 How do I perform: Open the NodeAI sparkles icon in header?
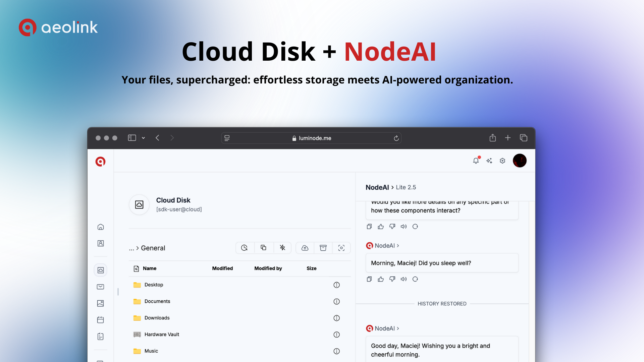click(x=489, y=161)
